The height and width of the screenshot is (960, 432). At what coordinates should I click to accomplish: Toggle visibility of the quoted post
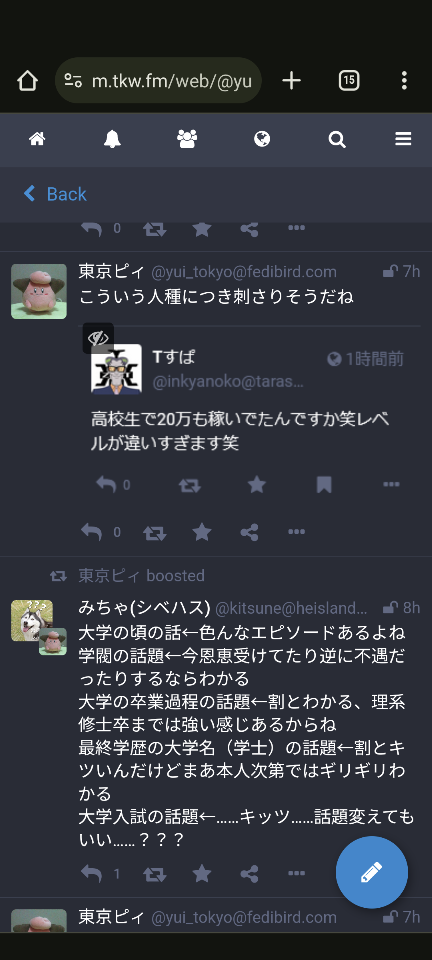pyautogui.click(x=98, y=337)
